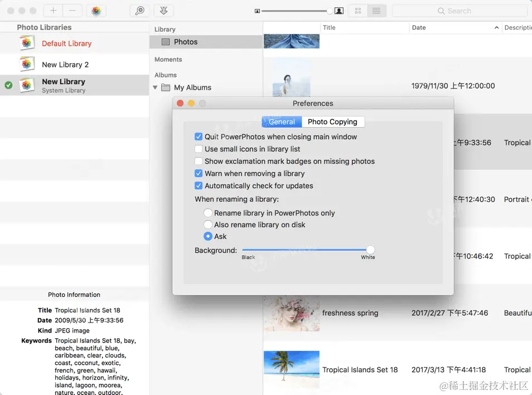Click the Moments section label
The height and width of the screenshot is (395, 532).
pyautogui.click(x=168, y=60)
